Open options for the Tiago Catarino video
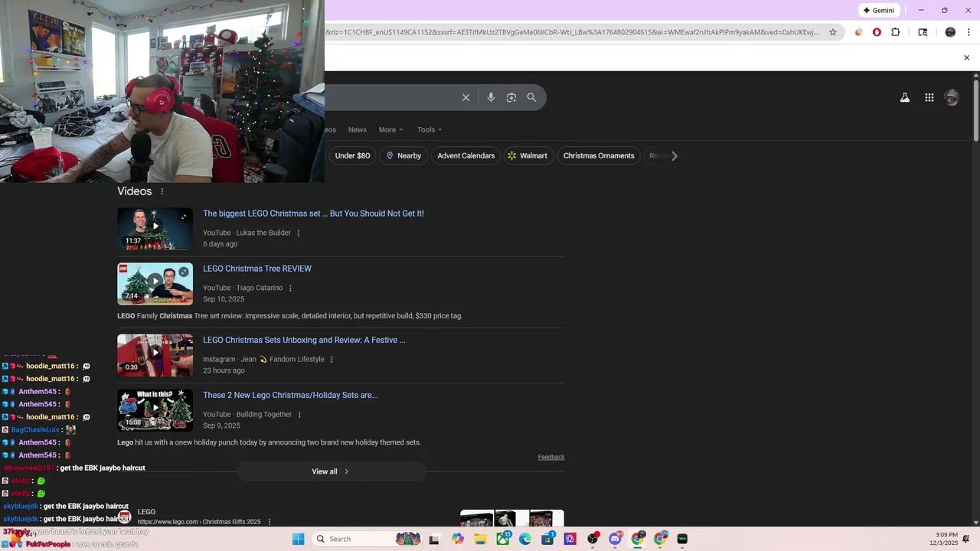980x551 pixels. [290, 288]
